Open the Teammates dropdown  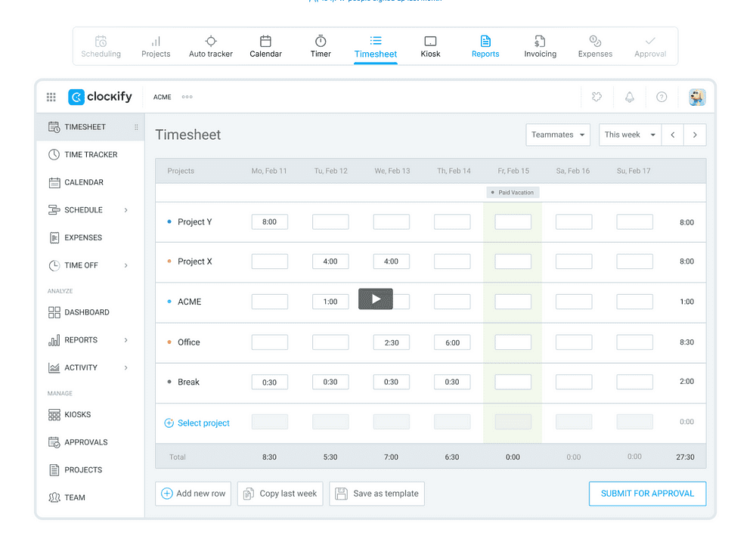pyautogui.click(x=559, y=135)
